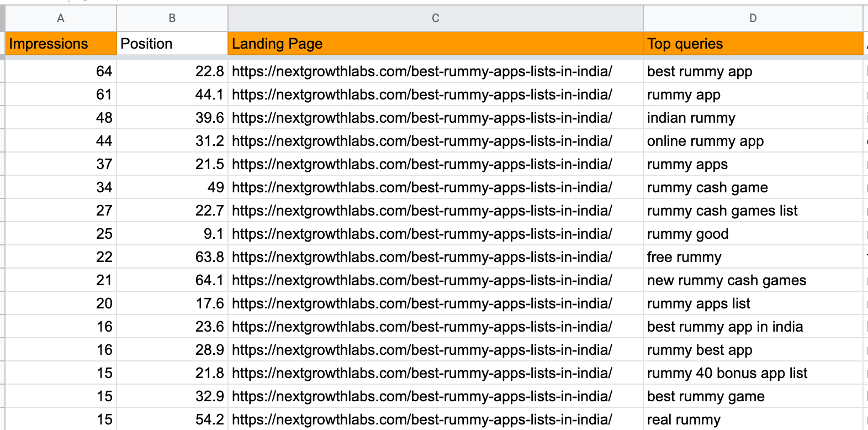Click the 'rummy cash games list' query cell
Image resolution: width=868 pixels, height=430 pixels.
(753, 211)
